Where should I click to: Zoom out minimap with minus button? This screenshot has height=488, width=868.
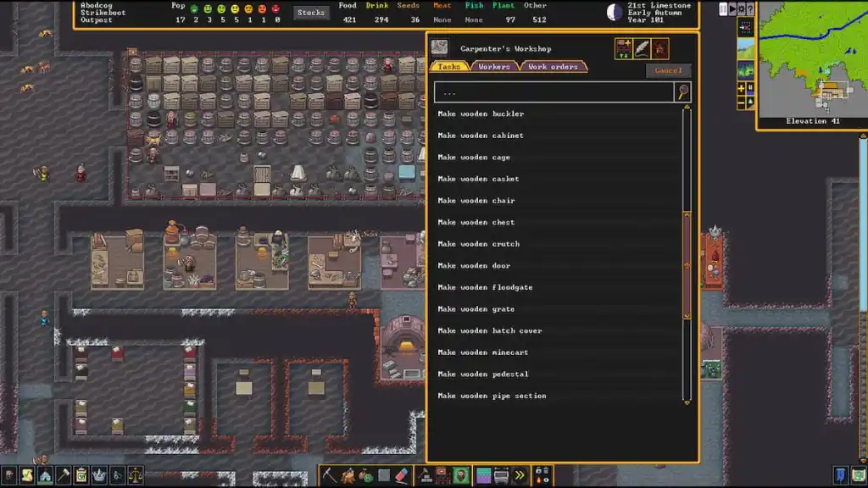pyautogui.click(x=741, y=103)
